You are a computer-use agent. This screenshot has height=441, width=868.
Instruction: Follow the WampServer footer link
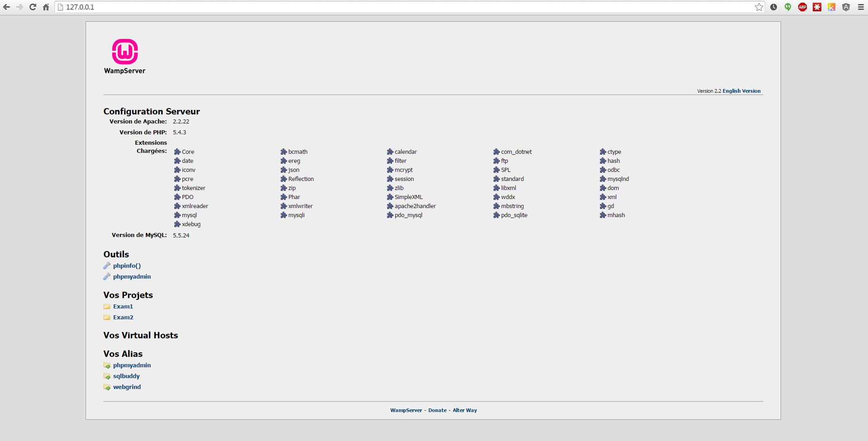tap(406, 411)
